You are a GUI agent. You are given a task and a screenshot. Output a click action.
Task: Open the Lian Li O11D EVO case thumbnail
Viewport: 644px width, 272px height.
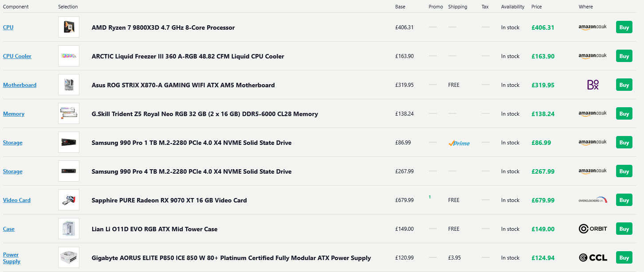coord(69,229)
